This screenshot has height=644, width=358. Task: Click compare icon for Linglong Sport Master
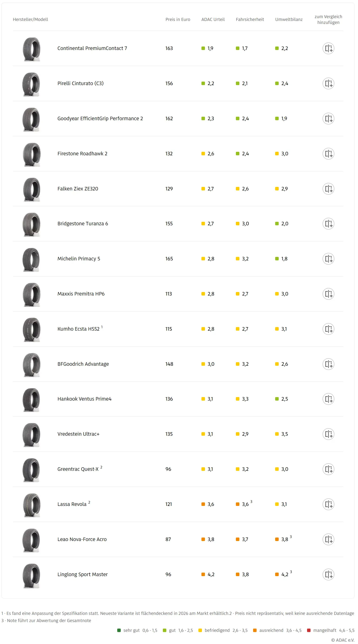[x=328, y=574]
